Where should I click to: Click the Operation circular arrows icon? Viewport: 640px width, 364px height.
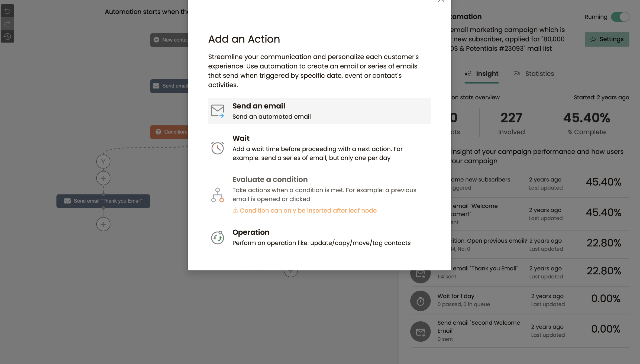(x=217, y=238)
